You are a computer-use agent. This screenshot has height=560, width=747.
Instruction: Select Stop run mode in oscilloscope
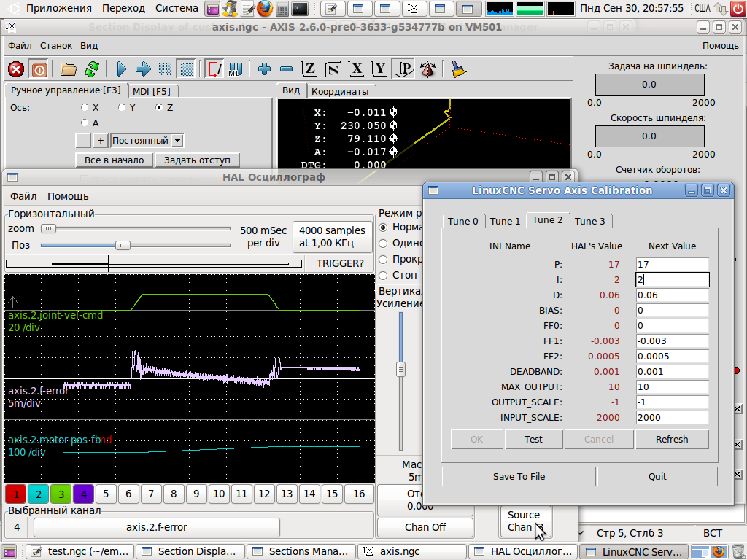coord(383,275)
